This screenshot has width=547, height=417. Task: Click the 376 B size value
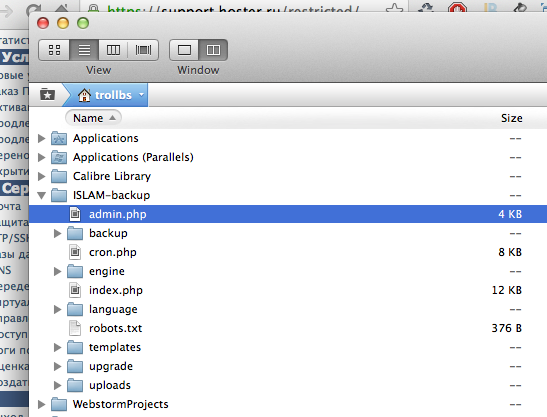coord(507,328)
